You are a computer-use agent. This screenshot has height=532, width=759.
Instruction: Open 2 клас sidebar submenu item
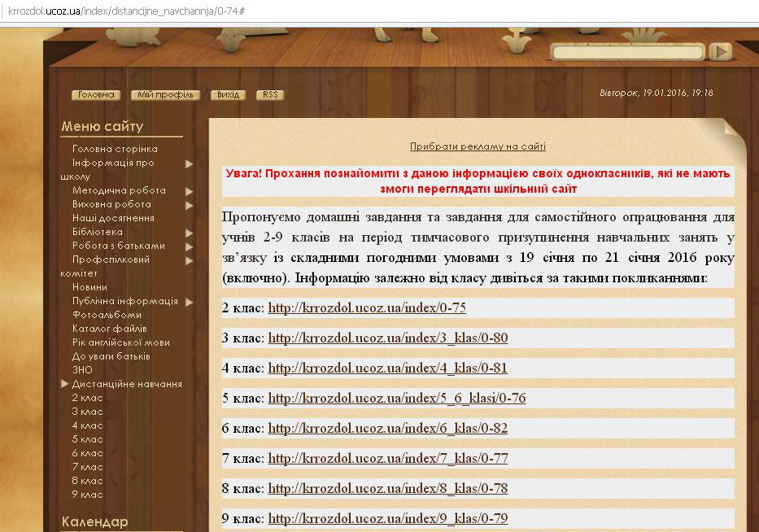pos(87,398)
